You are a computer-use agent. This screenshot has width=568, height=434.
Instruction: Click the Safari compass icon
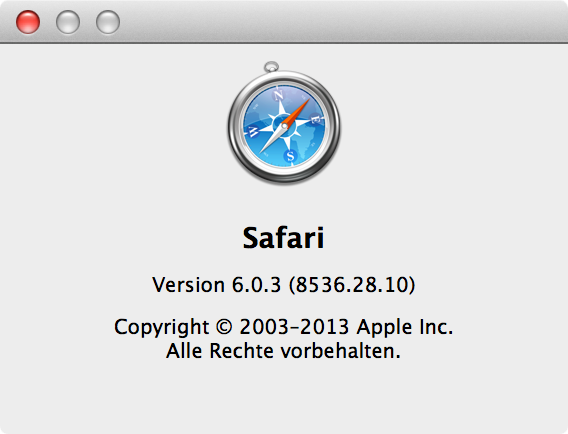pos(284,123)
